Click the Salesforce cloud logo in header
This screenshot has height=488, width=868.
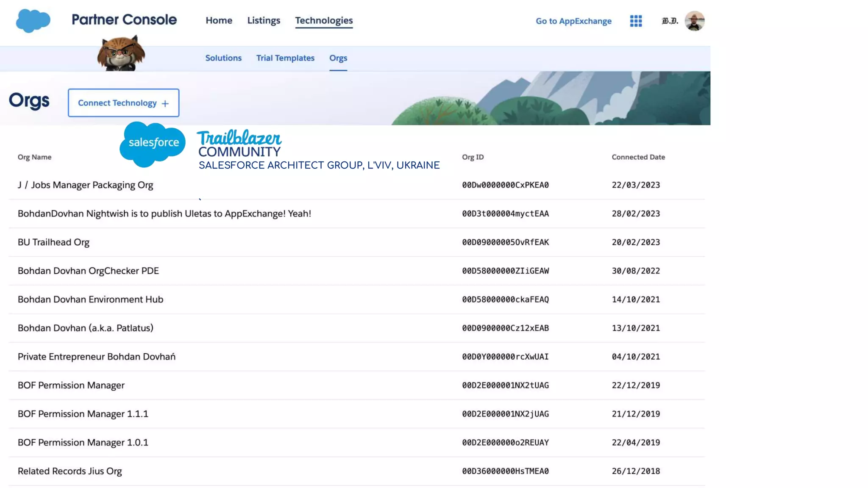(33, 20)
